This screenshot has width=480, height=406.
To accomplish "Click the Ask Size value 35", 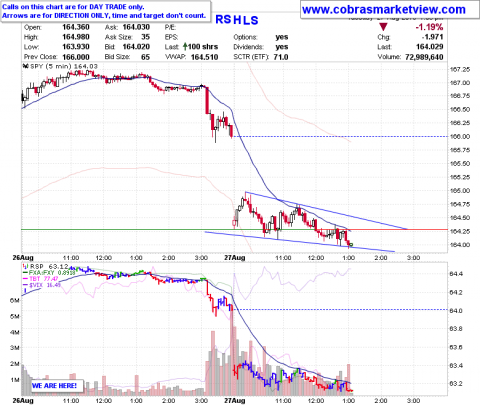I will click(x=145, y=37).
